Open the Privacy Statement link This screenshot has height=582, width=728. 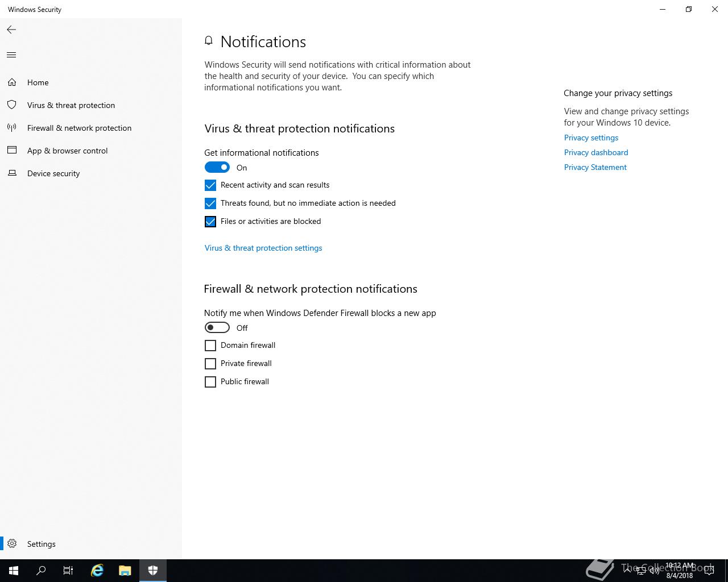(x=595, y=167)
